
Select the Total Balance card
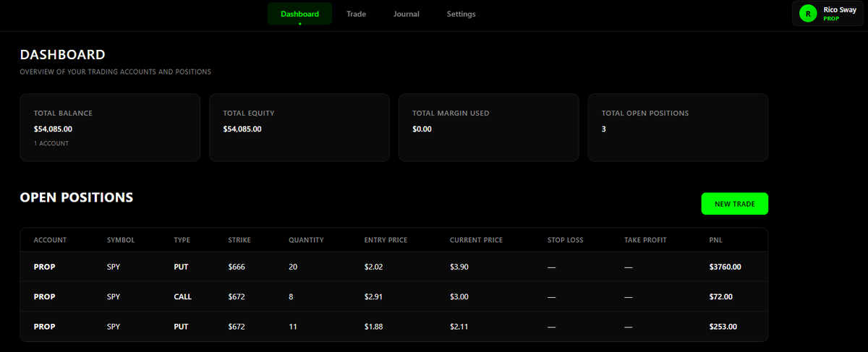coord(110,127)
